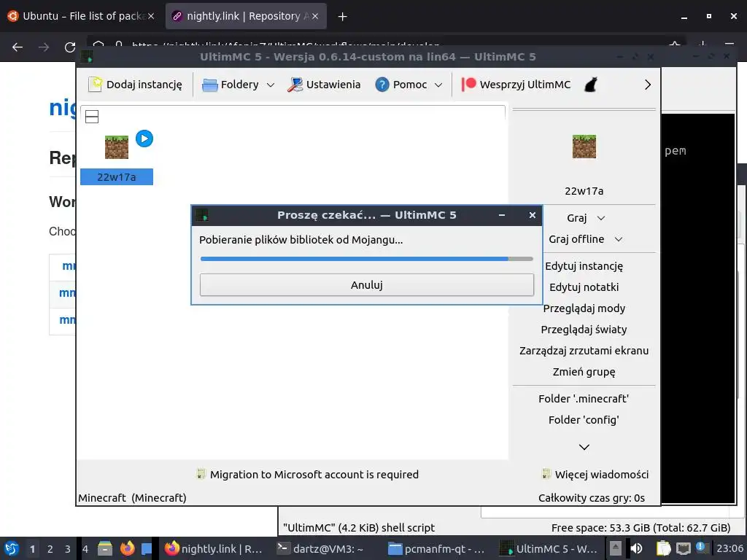This screenshot has height=560, width=747.
Task: Click browser forward arrow
Action: coord(44,47)
